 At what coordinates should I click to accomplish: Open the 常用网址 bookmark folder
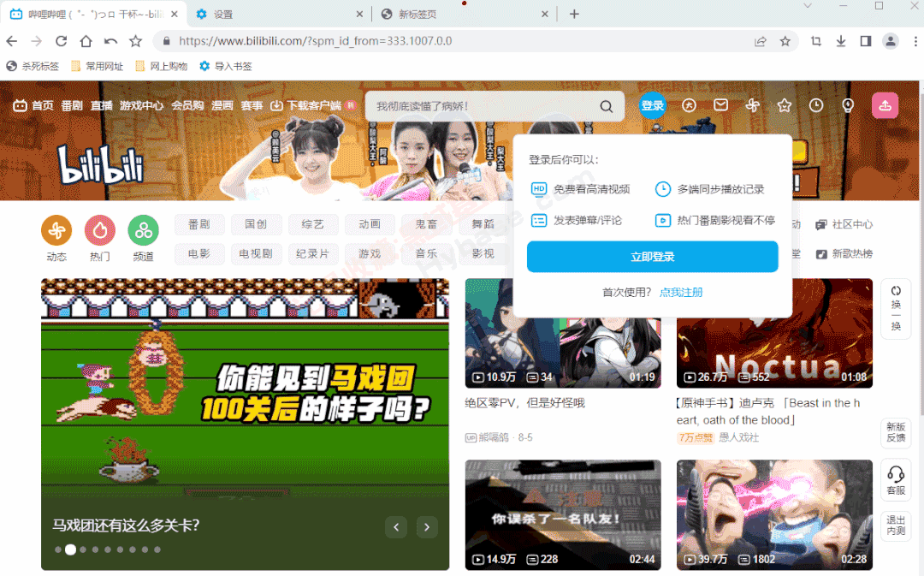(98, 66)
